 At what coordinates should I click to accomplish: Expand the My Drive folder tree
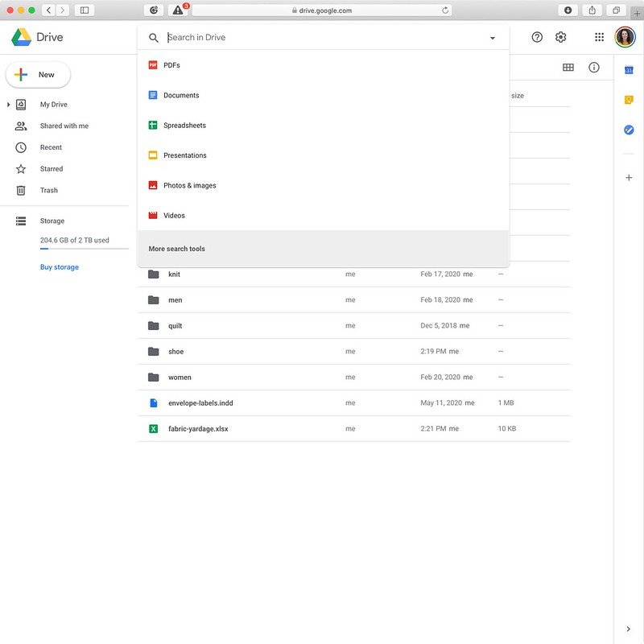click(x=9, y=105)
